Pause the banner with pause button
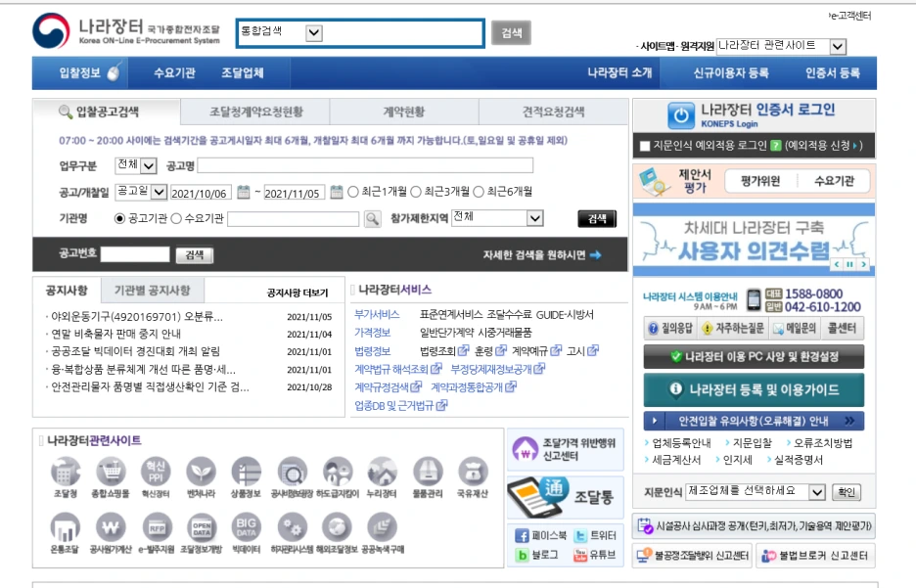 pyautogui.click(x=850, y=264)
